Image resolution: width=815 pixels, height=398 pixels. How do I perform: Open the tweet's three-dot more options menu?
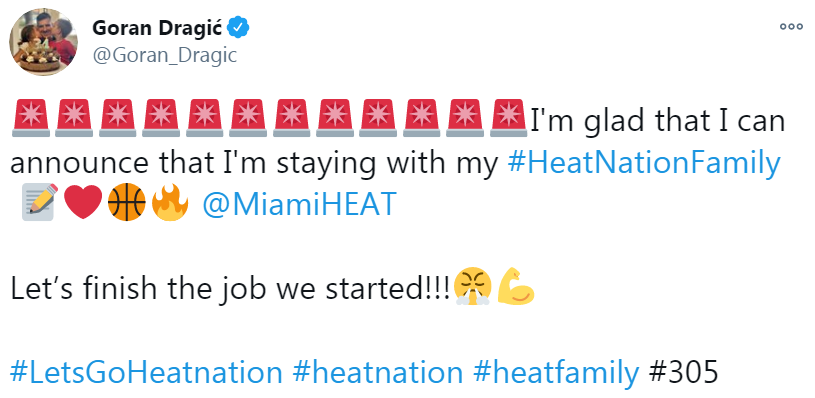click(x=791, y=27)
